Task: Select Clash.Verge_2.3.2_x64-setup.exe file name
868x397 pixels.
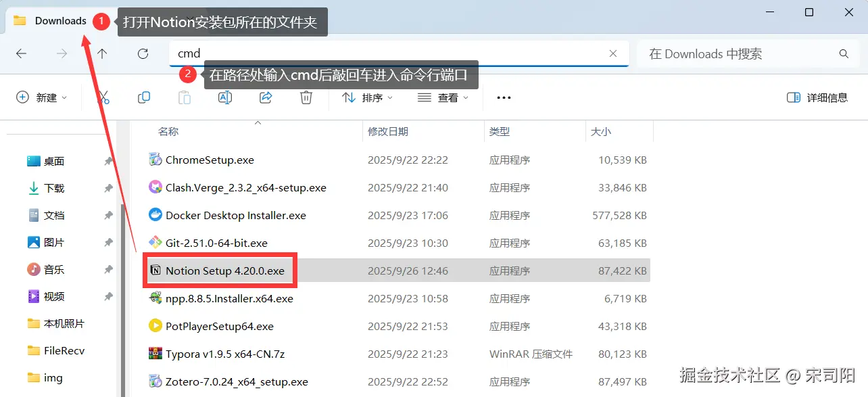Action: pos(246,187)
